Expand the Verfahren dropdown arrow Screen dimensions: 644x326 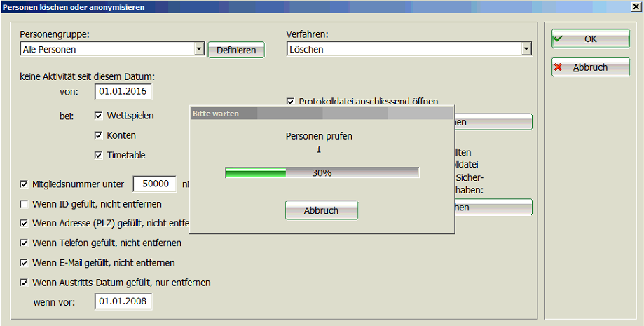pos(526,50)
